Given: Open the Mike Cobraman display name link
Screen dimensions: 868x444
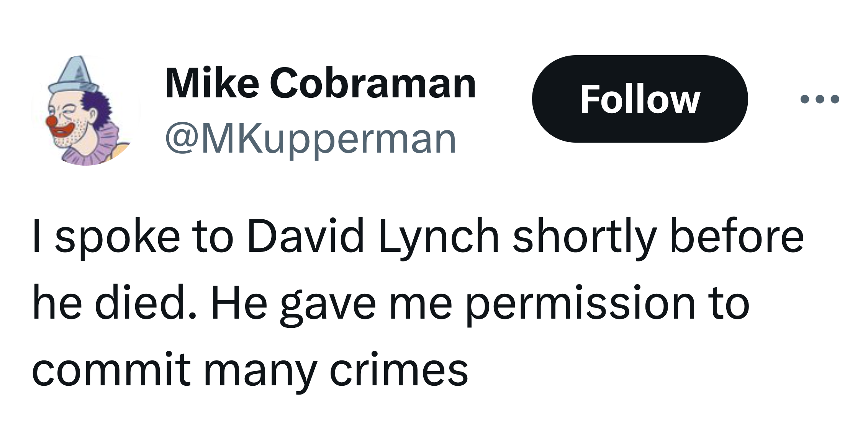Looking at the screenshot, I should pyautogui.click(x=320, y=83).
